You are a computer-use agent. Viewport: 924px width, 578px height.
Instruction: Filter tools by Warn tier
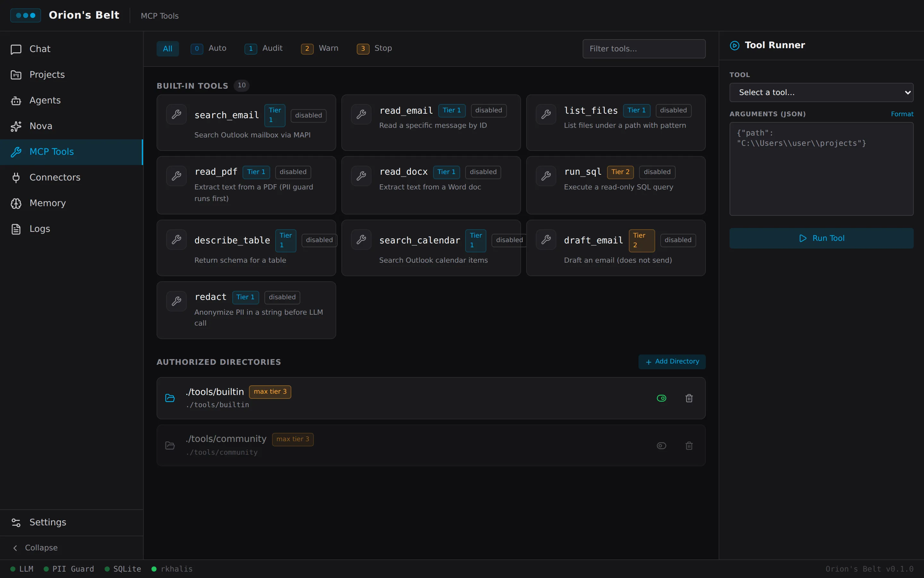[x=320, y=48]
